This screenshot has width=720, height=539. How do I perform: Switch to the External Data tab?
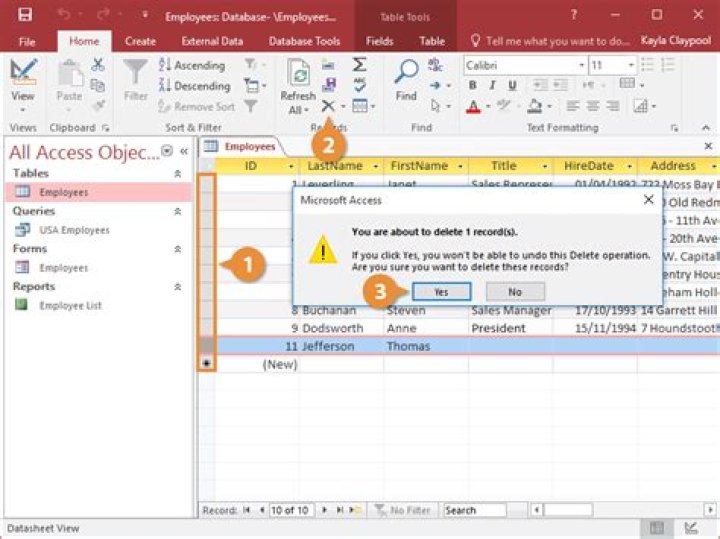click(212, 41)
